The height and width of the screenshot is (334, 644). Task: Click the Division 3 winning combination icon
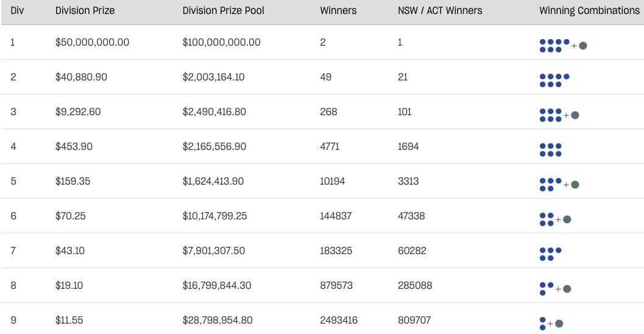tap(559, 115)
